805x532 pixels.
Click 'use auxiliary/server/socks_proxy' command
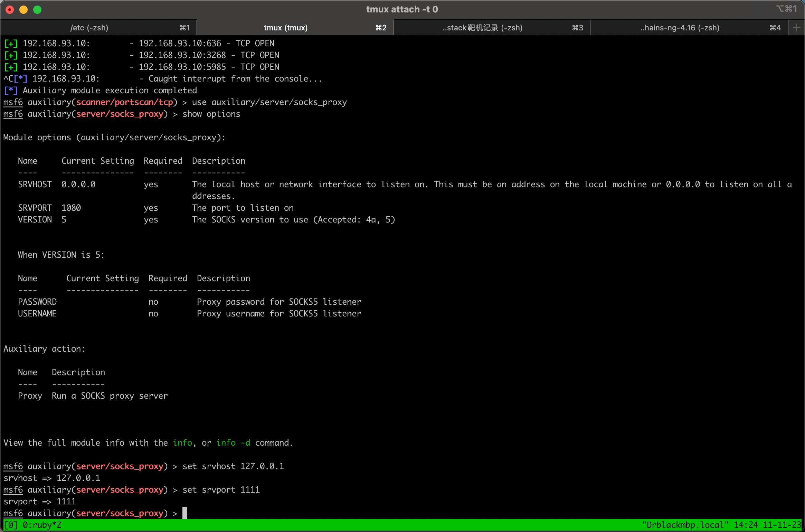(269, 102)
